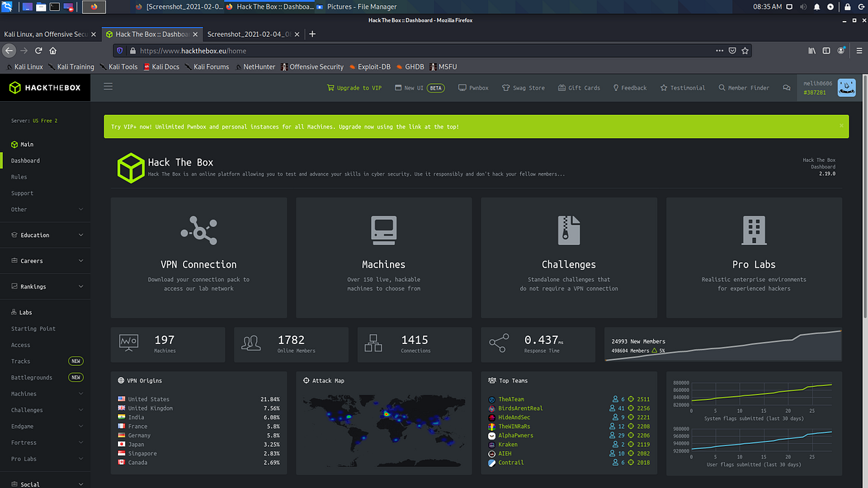868x488 pixels.
Task: Open Battlegrounds in the sidebar
Action: click(32, 377)
